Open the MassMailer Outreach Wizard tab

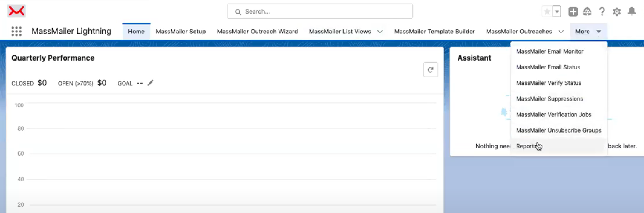[257, 32]
